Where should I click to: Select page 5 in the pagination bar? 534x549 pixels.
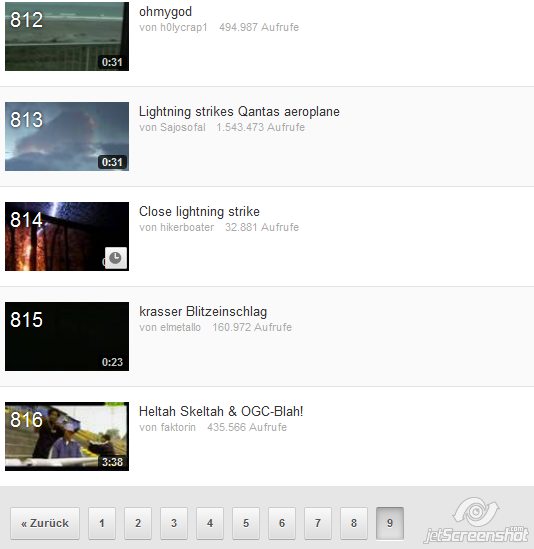(x=246, y=523)
